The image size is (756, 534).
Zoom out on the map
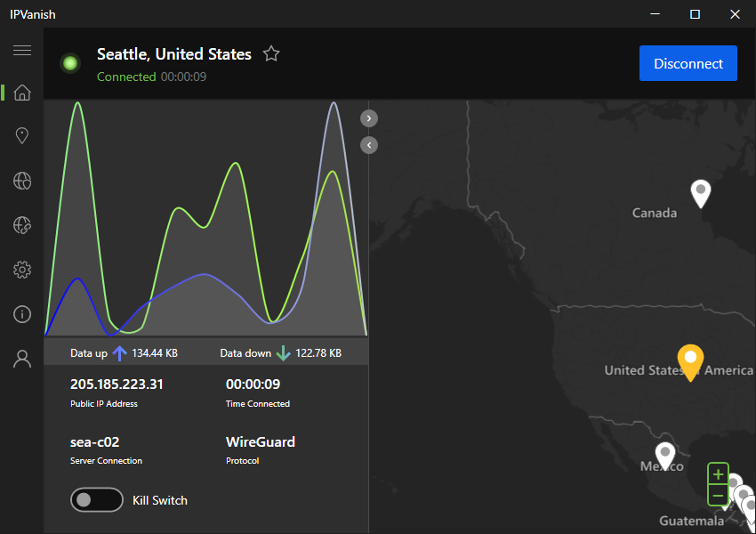718,495
